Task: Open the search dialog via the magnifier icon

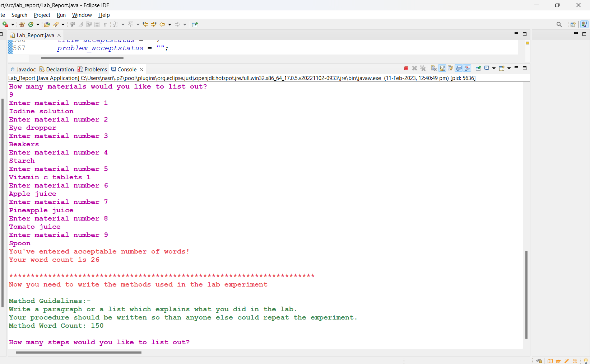Action: click(559, 24)
